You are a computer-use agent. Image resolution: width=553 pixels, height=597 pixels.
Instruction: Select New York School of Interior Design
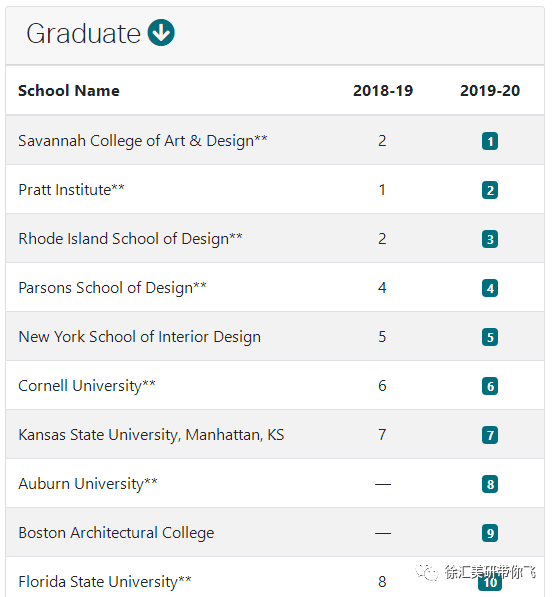(x=139, y=337)
